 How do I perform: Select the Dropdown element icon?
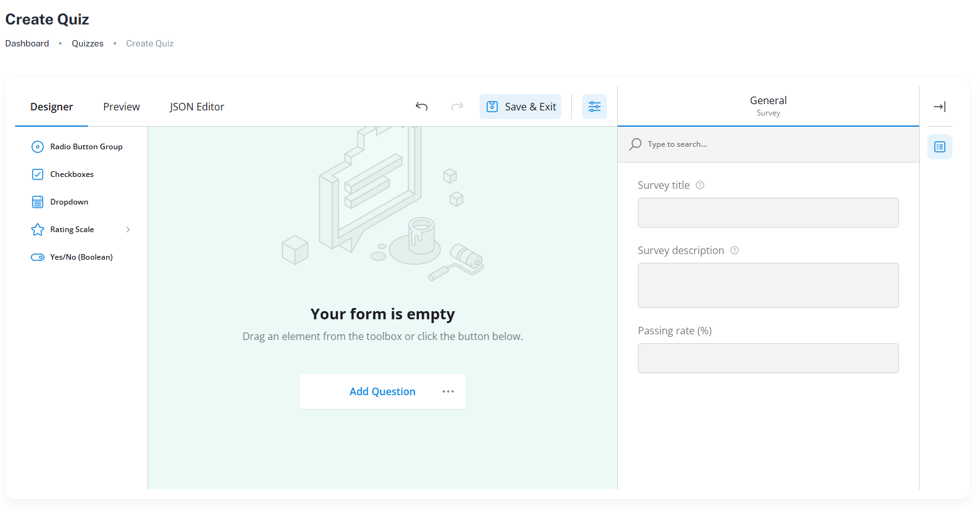[x=38, y=201]
